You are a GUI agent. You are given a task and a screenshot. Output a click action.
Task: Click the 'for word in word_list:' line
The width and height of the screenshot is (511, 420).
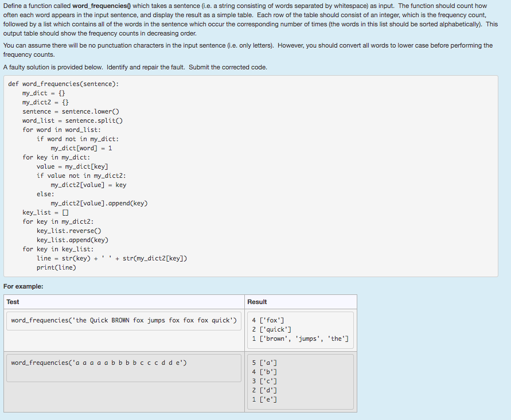61,130
